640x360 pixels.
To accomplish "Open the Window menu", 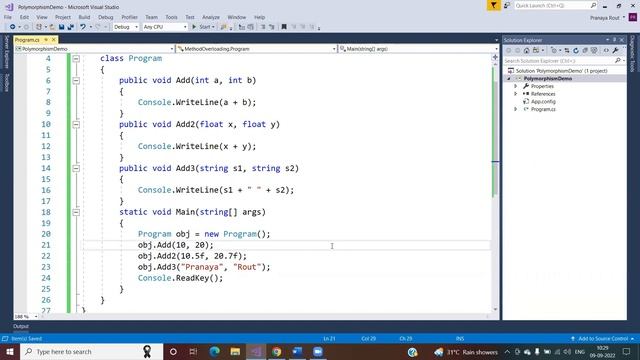I will (237, 17).
